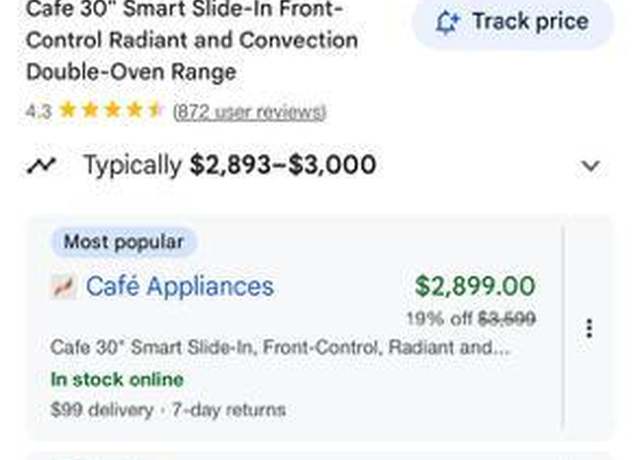640x460 pixels.
Task: Click the $2,899.00 price
Action: point(475,286)
